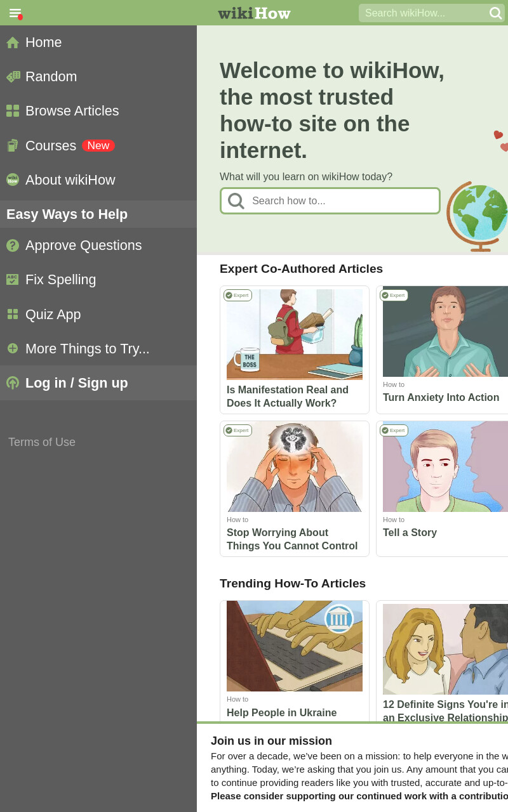
Task: Click the Courses book icon
Action: pyautogui.click(x=13, y=146)
